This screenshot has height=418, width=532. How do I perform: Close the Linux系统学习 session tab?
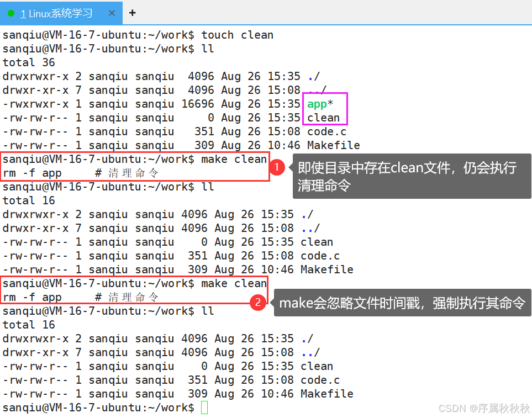coord(112,13)
